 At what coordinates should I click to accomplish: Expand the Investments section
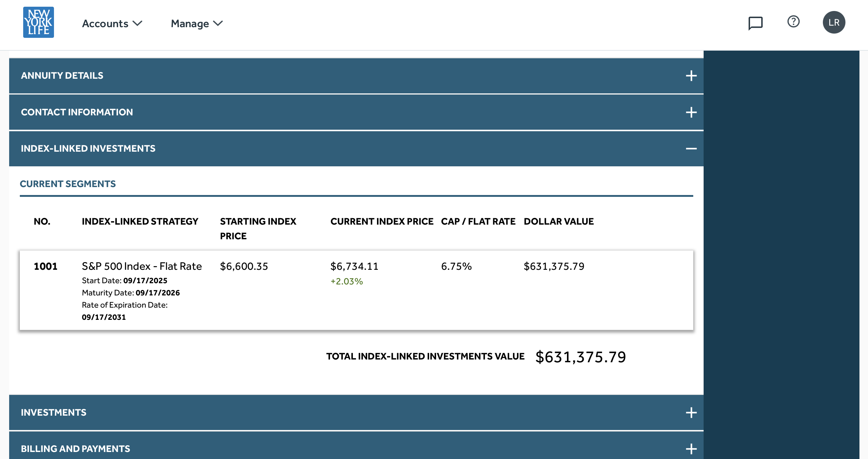pos(691,412)
